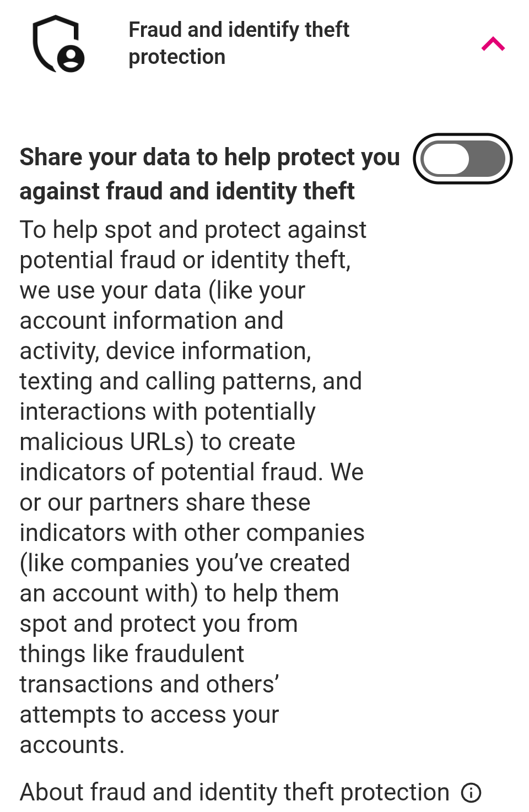
Task: Click the text 'indicators with other companies'
Action: (192, 533)
